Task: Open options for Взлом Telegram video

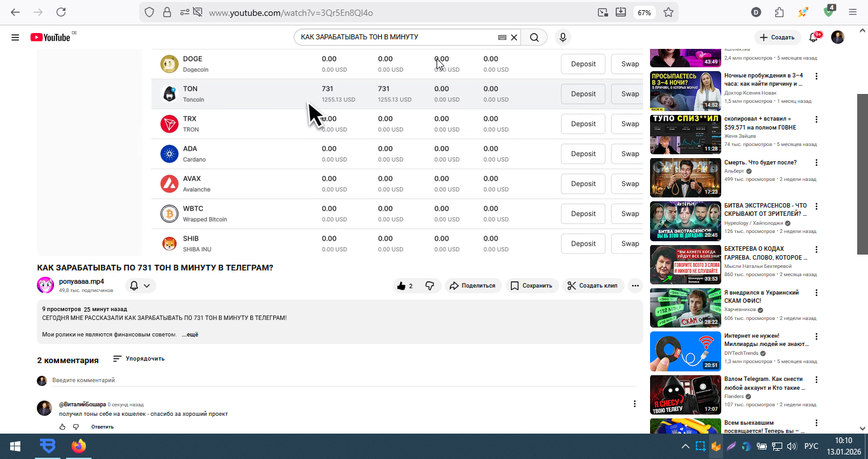Action: click(817, 380)
